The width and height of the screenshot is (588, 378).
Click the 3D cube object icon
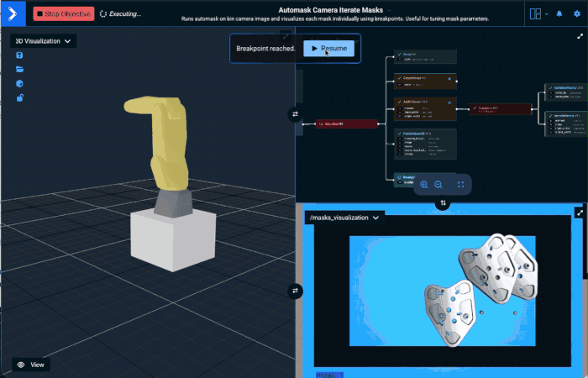pos(19,84)
